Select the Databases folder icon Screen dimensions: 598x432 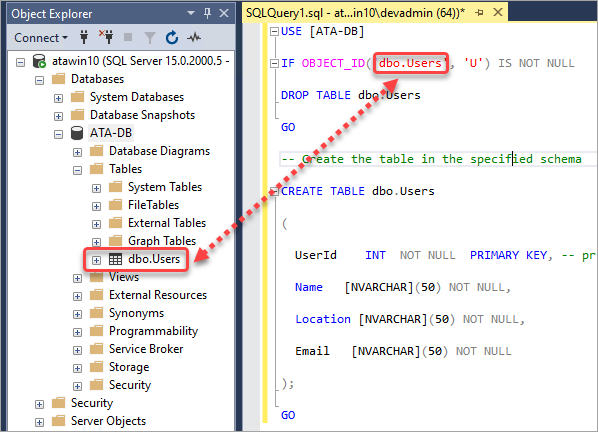[x=58, y=79]
